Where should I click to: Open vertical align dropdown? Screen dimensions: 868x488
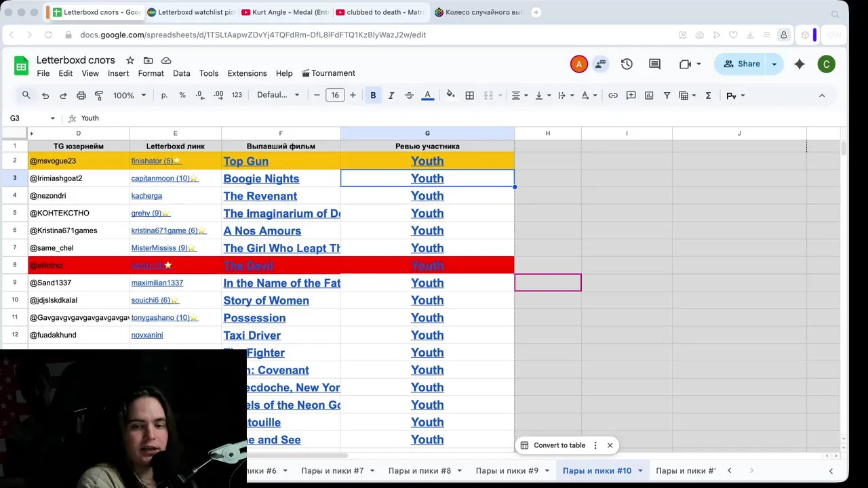tap(542, 96)
